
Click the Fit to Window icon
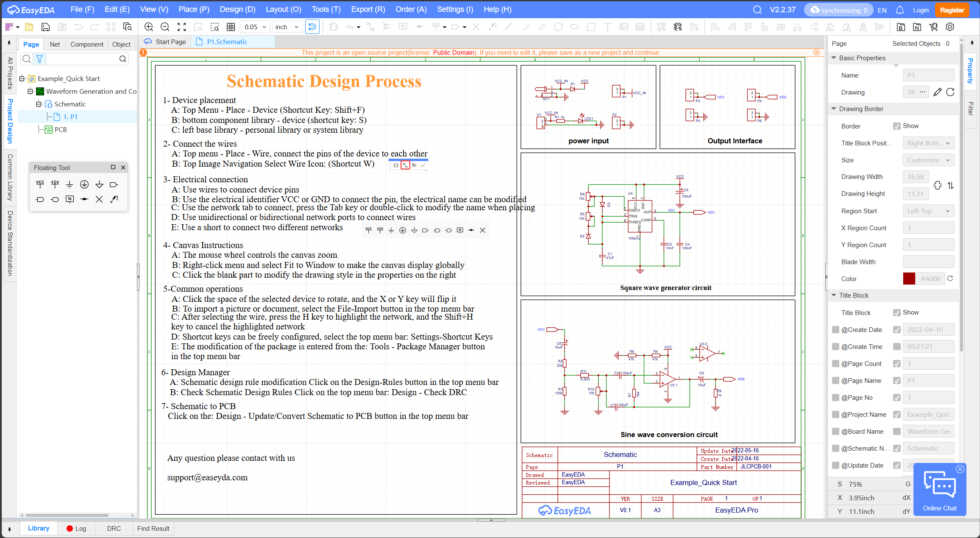181,27
